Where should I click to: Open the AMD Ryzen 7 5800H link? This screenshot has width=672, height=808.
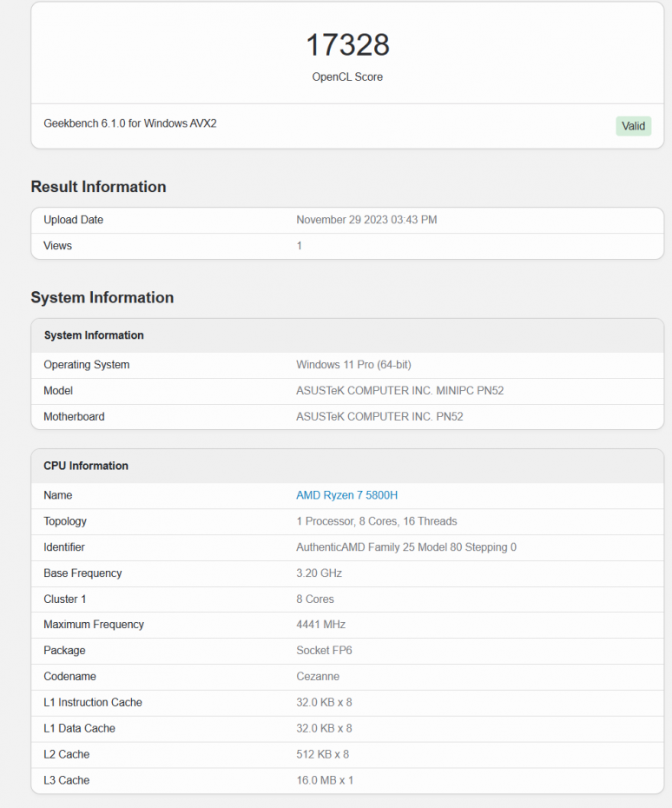346,495
